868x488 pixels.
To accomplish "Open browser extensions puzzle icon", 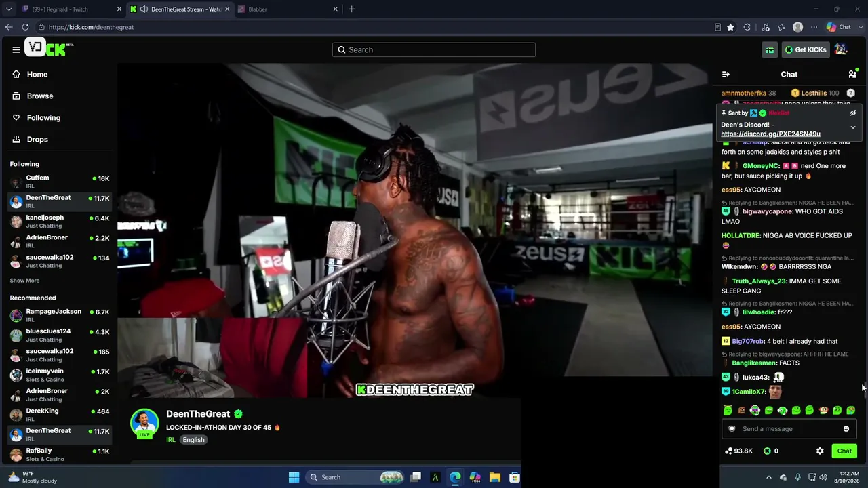I will (x=747, y=27).
